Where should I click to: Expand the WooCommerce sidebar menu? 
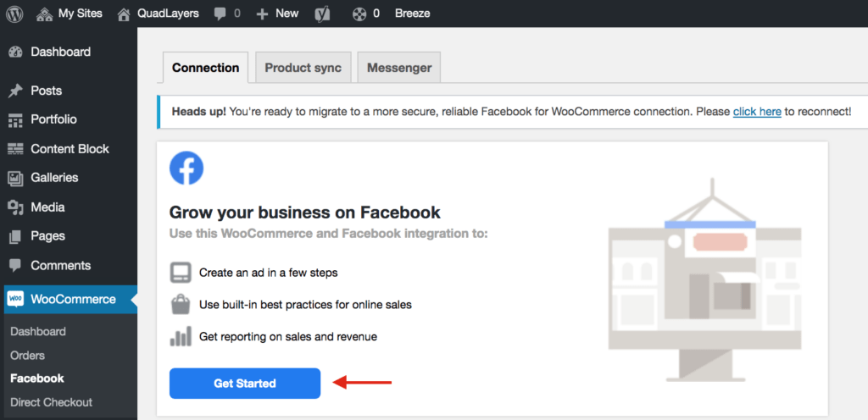pyautogui.click(x=73, y=299)
